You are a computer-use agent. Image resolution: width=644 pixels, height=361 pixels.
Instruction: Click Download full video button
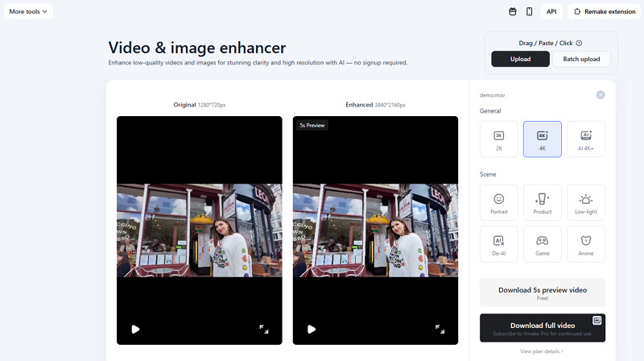pyautogui.click(x=543, y=328)
